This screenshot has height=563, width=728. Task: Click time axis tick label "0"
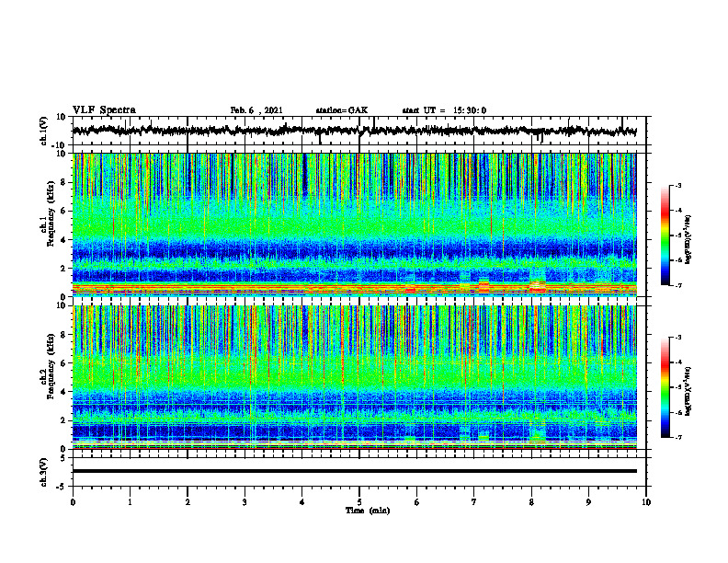pyautogui.click(x=73, y=502)
